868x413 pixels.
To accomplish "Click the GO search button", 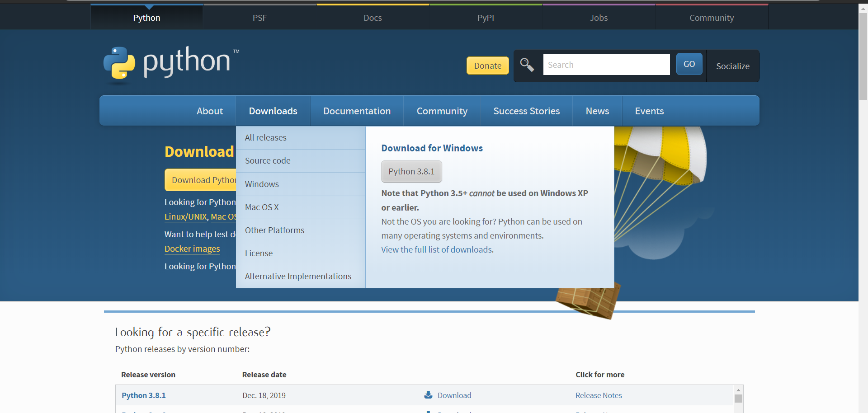I will click(x=689, y=64).
